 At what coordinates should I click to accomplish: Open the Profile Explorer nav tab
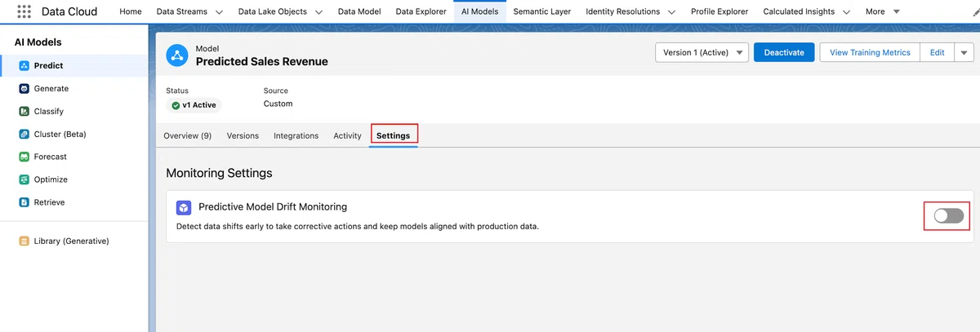[x=719, y=12]
